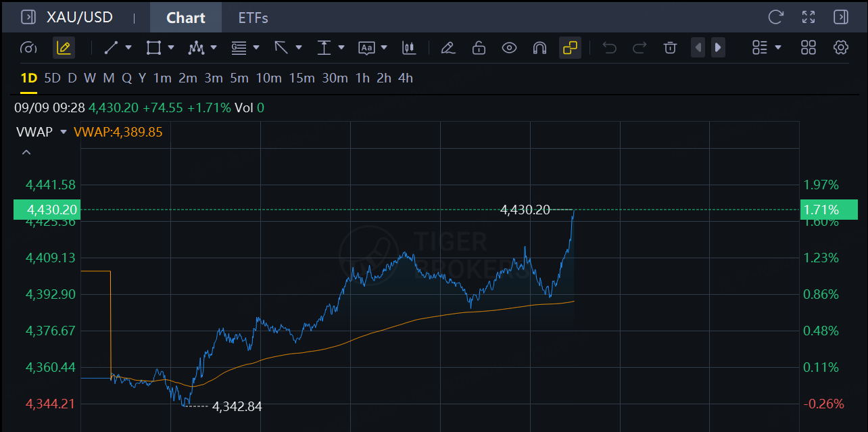The height and width of the screenshot is (432, 868).
Task: Delete drawings with the trash icon
Action: pos(670,47)
